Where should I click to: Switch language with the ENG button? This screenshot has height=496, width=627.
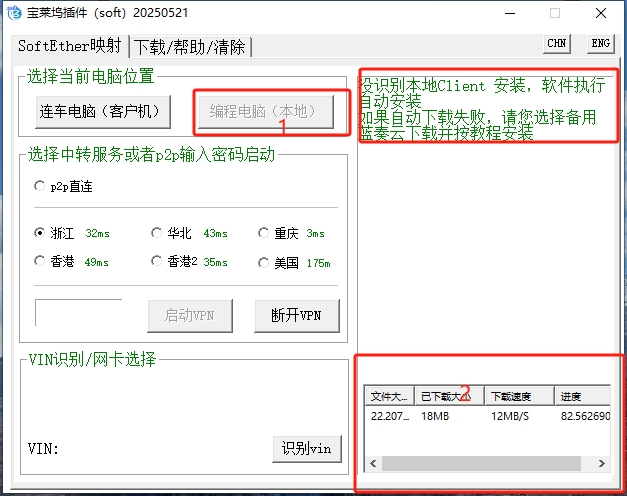[599, 44]
